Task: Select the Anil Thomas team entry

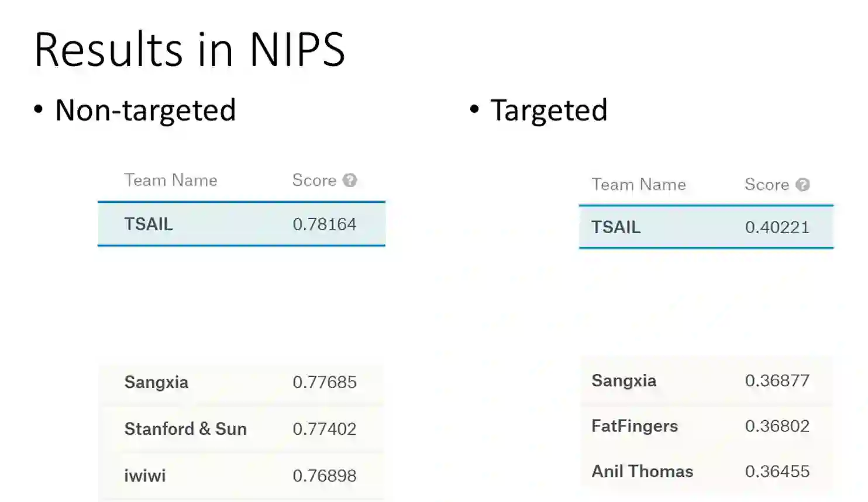Action: click(x=642, y=471)
